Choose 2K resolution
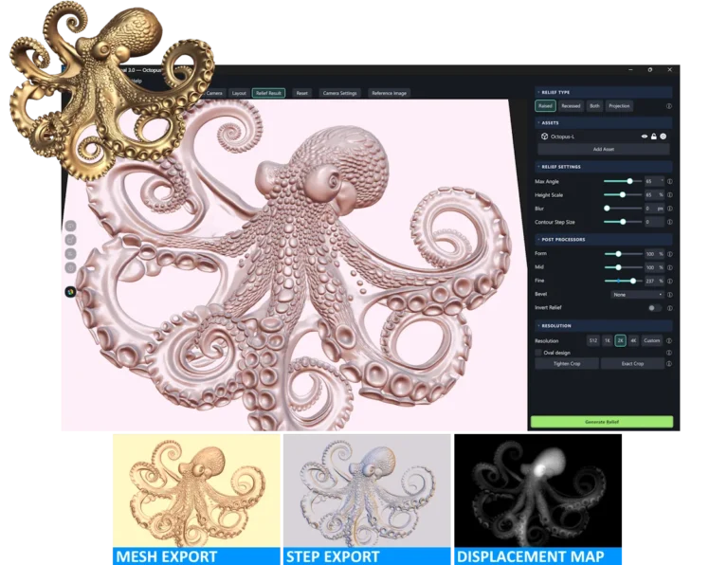Screen dimensions: 728x565 pyautogui.click(x=620, y=340)
